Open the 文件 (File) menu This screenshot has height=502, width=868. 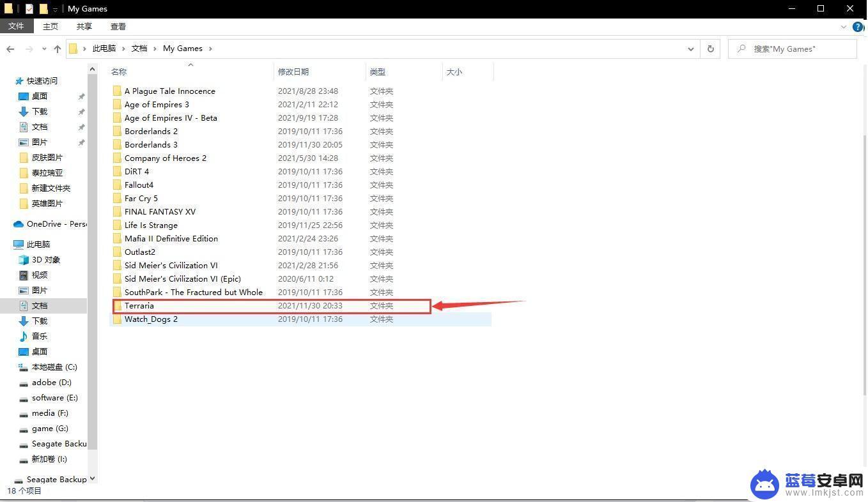pyautogui.click(x=16, y=26)
